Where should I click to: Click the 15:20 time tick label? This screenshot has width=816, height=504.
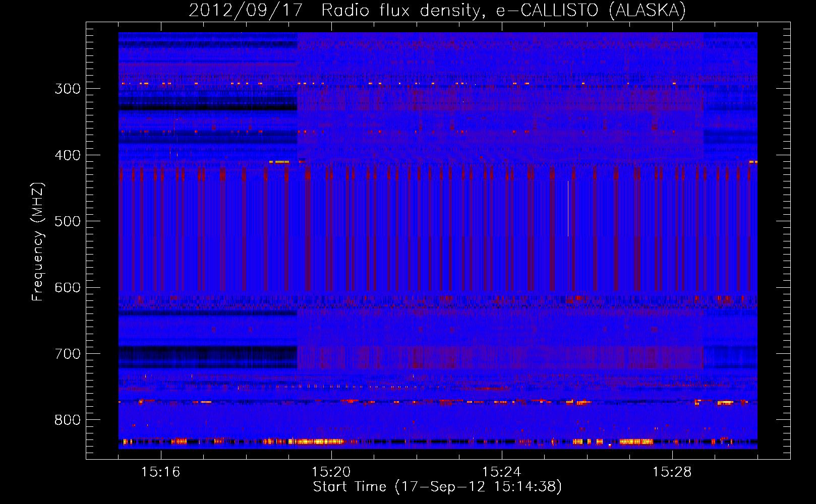(x=331, y=472)
